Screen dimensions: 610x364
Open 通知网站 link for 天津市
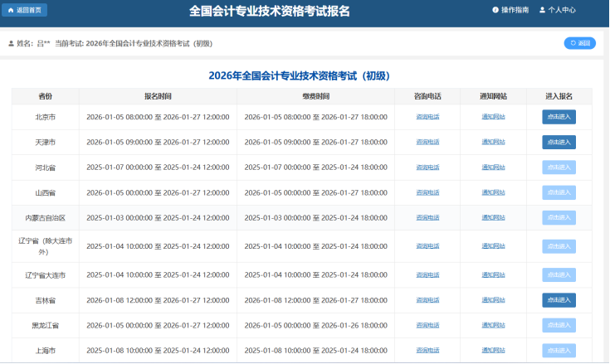pos(493,142)
